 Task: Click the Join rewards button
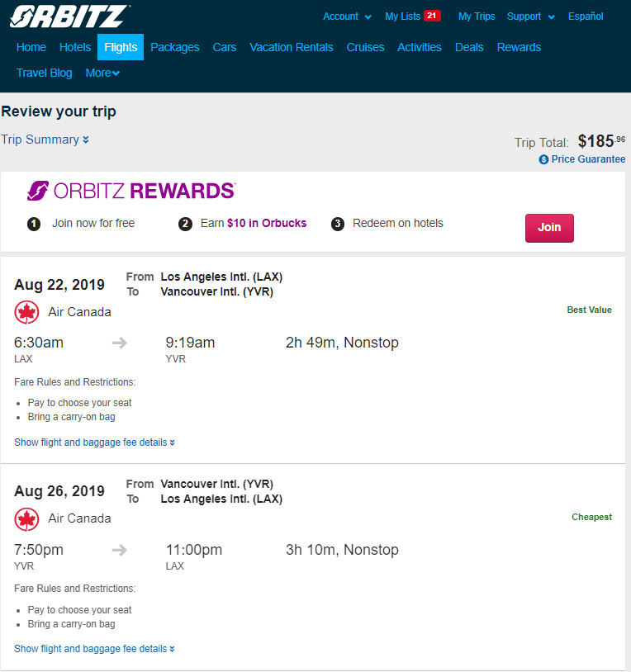(x=549, y=228)
